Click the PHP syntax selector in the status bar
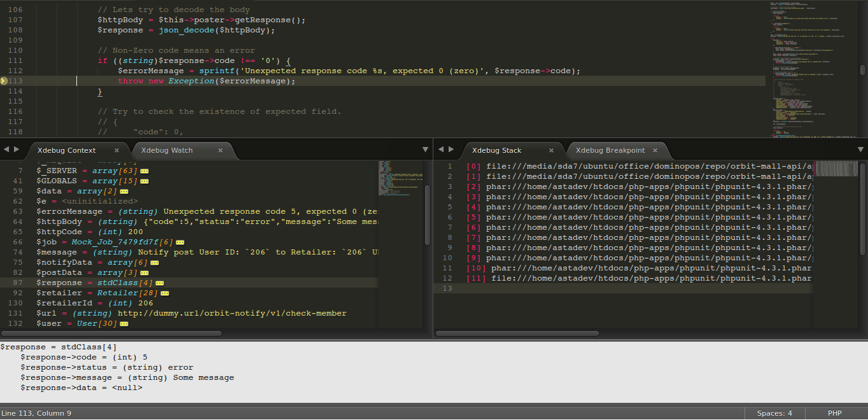This screenshot has width=868, height=420. tap(835, 413)
